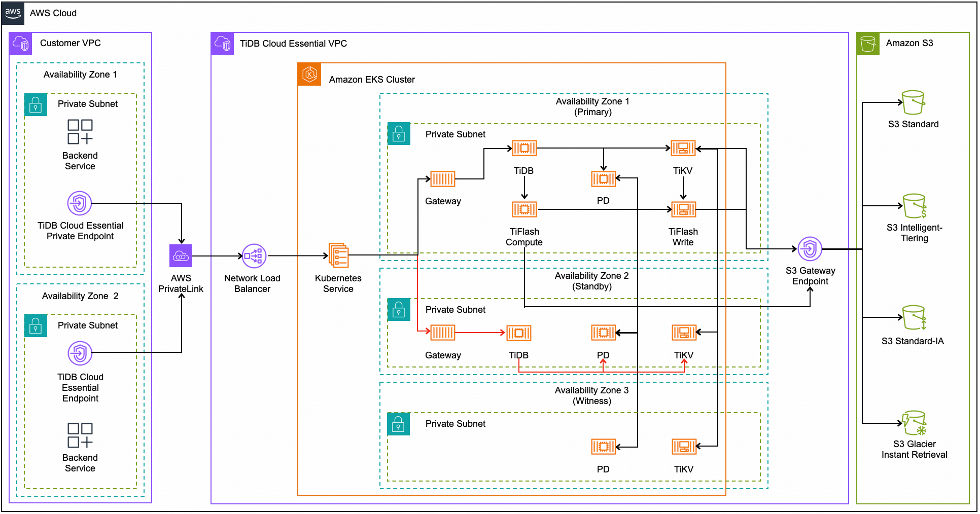Click the AWS Cloud logo

click(x=13, y=13)
